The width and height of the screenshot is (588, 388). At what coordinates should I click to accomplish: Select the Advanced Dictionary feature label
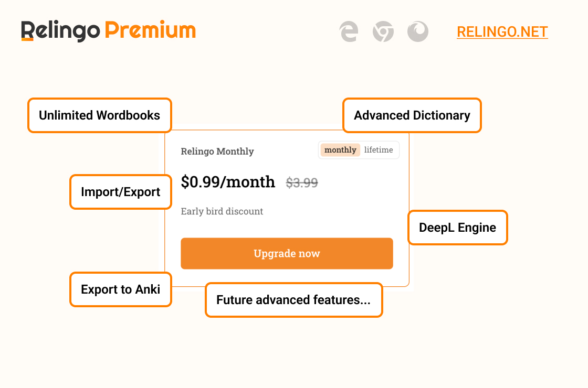412,115
